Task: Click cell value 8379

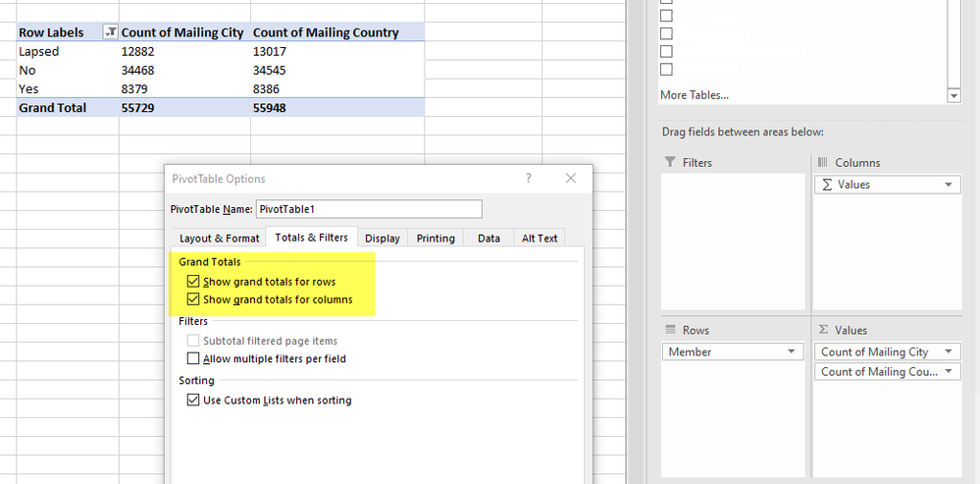Action: 185,88
